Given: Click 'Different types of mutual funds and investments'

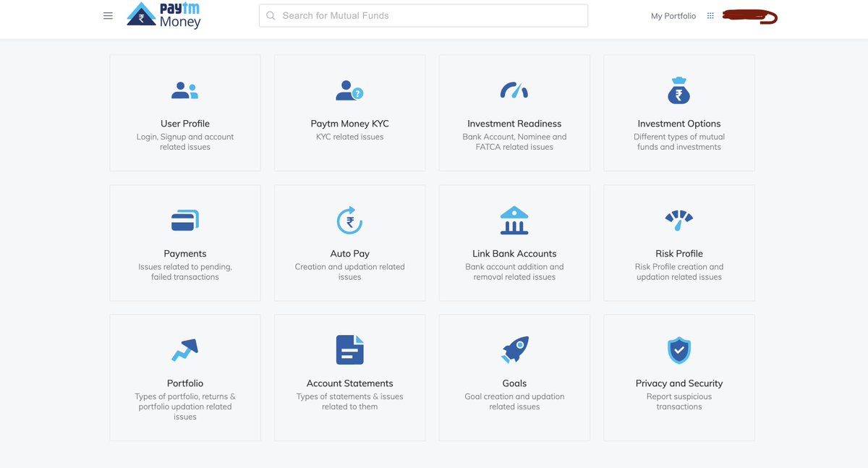Looking at the screenshot, I should click(x=679, y=142).
